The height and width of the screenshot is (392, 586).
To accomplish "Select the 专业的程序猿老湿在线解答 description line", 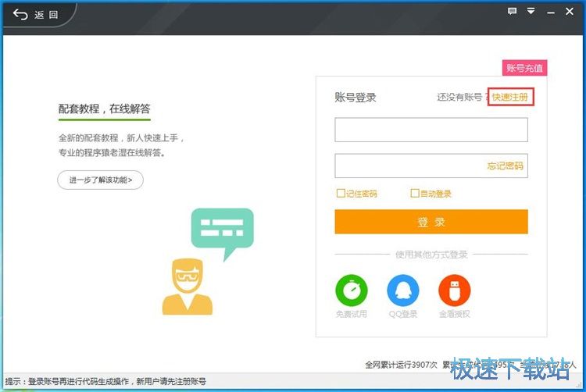I will (112, 153).
